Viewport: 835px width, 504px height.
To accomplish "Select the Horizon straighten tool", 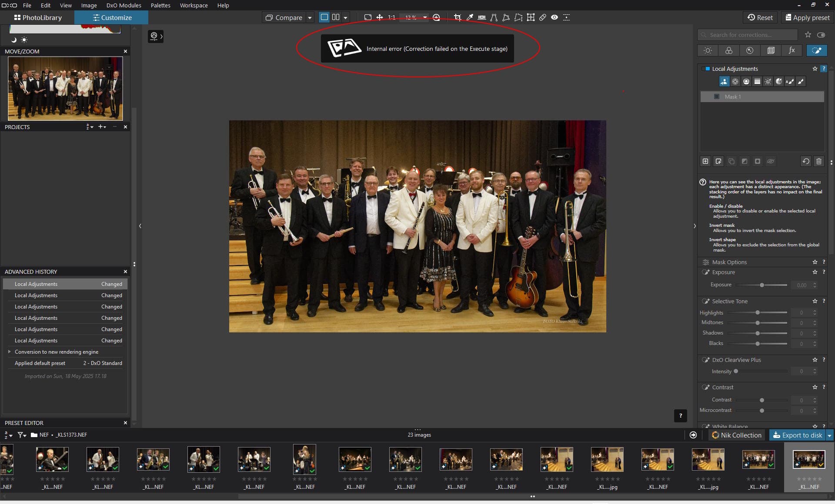I will (x=482, y=17).
